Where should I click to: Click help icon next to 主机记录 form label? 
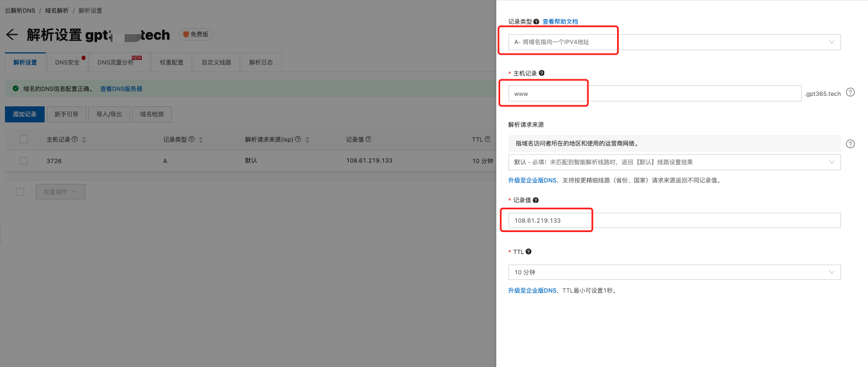pos(542,73)
